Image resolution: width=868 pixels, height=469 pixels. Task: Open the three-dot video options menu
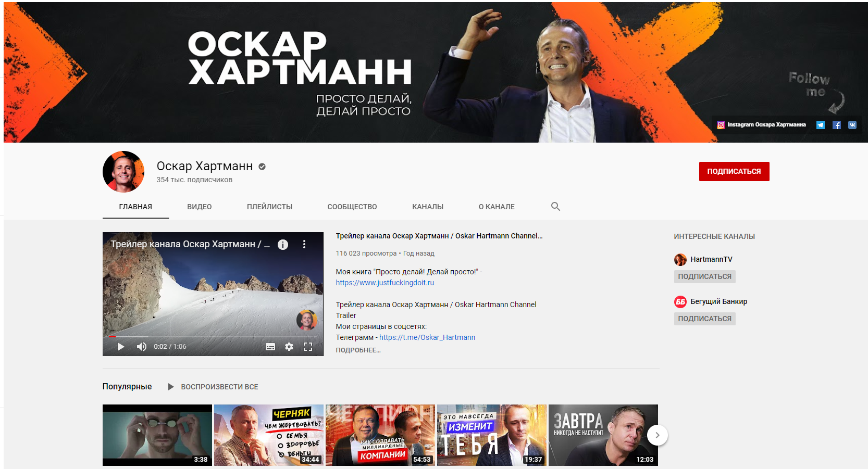click(x=304, y=245)
